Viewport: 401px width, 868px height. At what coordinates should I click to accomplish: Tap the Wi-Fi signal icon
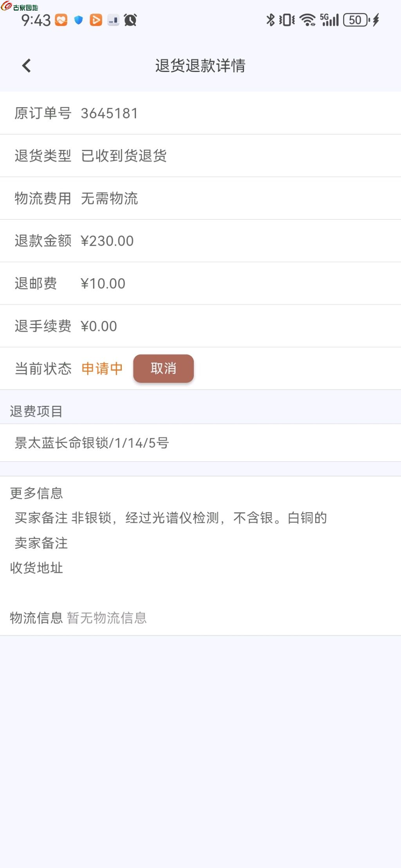pos(307,20)
